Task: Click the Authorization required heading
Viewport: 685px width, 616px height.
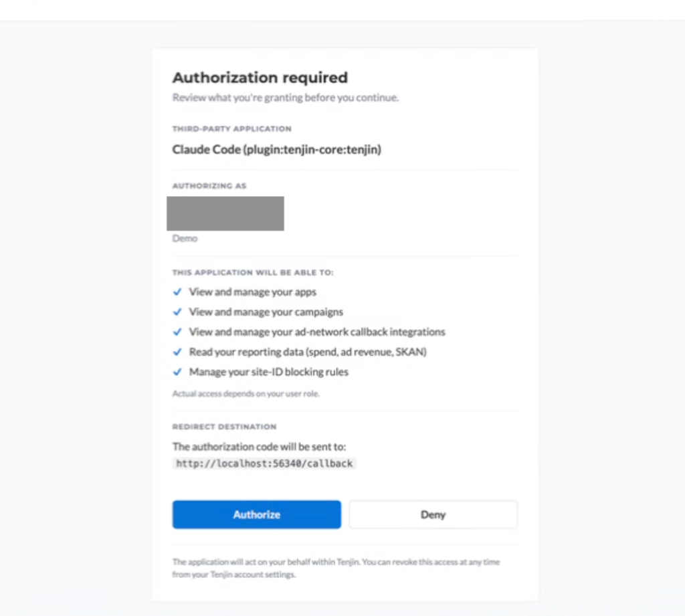Action: [260, 78]
